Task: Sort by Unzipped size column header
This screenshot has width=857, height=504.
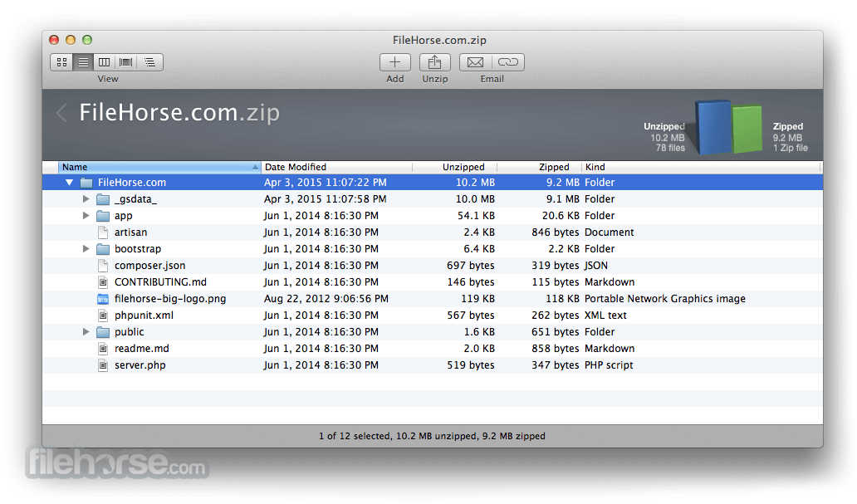Action: click(x=455, y=167)
